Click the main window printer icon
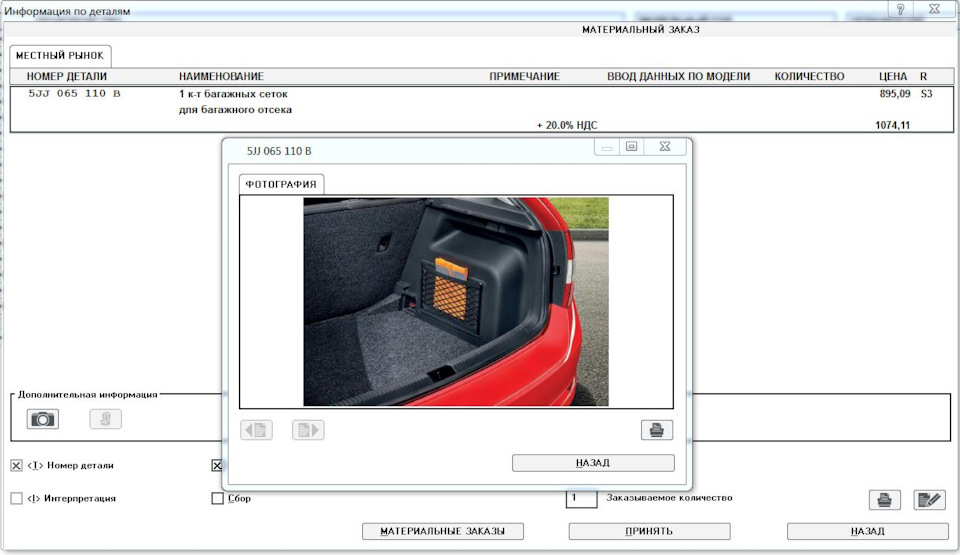Image resolution: width=960 pixels, height=555 pixels. pos(884,500)
